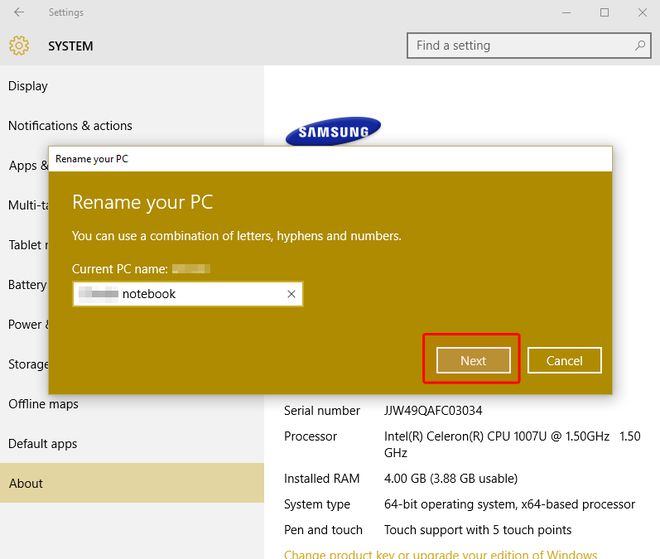The height and width of the screenshot is (559, 660).
Task: Close the Settings window
Action: (x=642, y=13)
